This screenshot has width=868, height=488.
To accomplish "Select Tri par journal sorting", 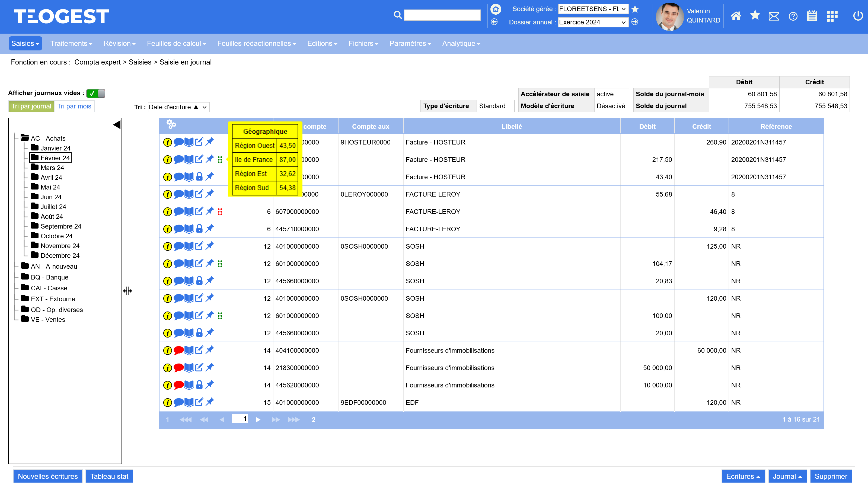I will click(31, 107).
